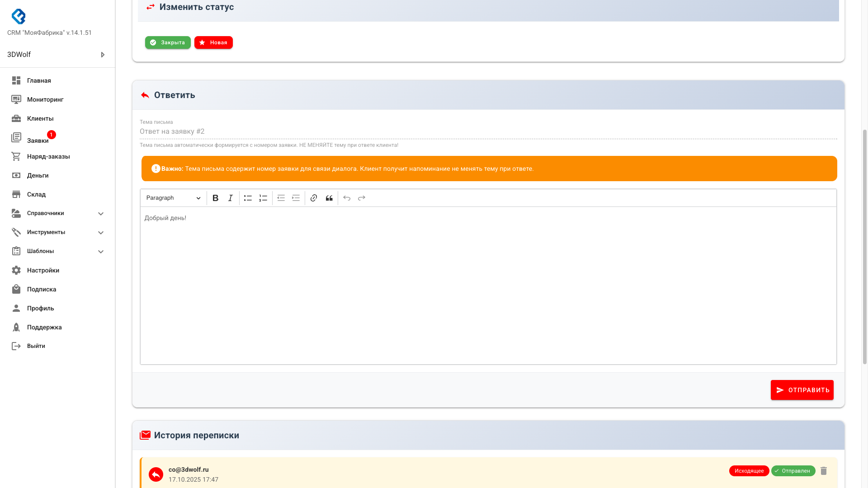The image size is (868, 488).
Task: Expand the Шаблоны menu section
Action: tap(101, 251)
